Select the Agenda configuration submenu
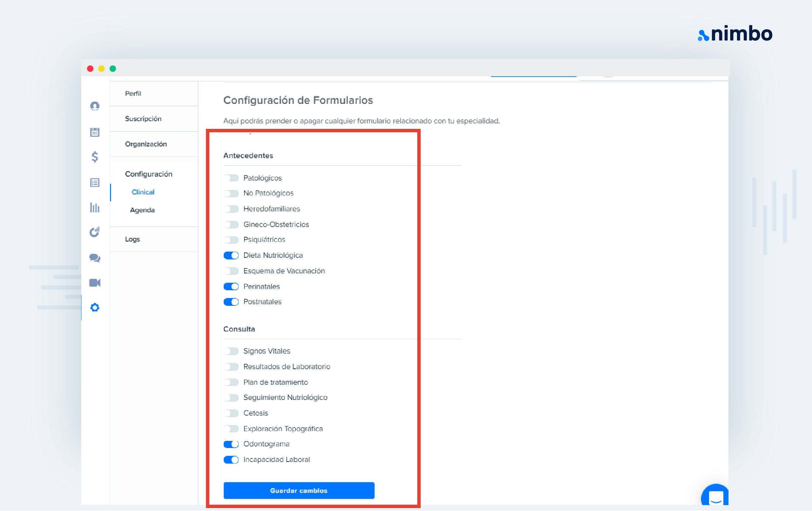The width and height of the screenshot is (812, 511). click(142, 210)
